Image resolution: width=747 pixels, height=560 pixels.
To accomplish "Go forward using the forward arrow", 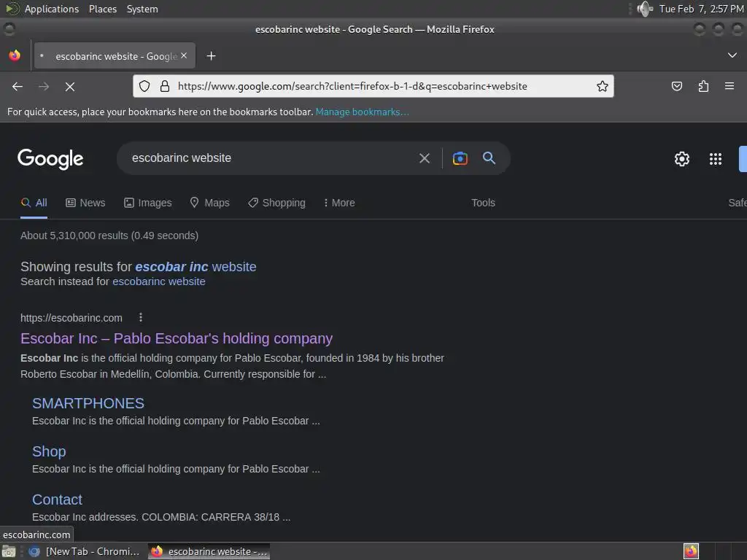I will 44,86.
